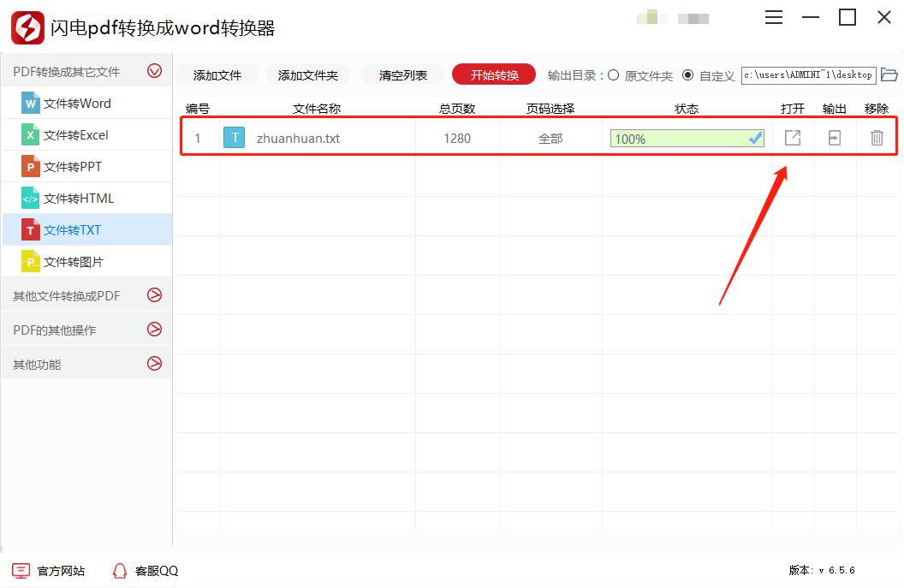Open the output folder for zhuanhuan.txt
Screen dimensions: 904x588
coord(834,138)
